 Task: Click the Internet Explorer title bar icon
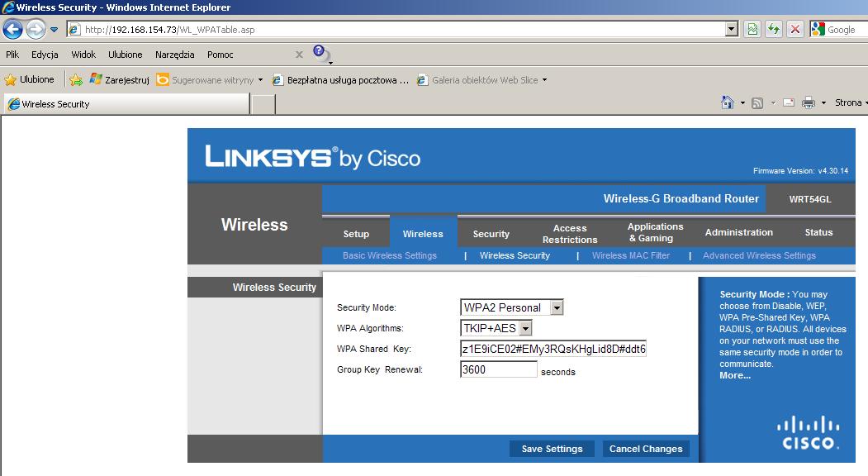[x=7, y=7]
